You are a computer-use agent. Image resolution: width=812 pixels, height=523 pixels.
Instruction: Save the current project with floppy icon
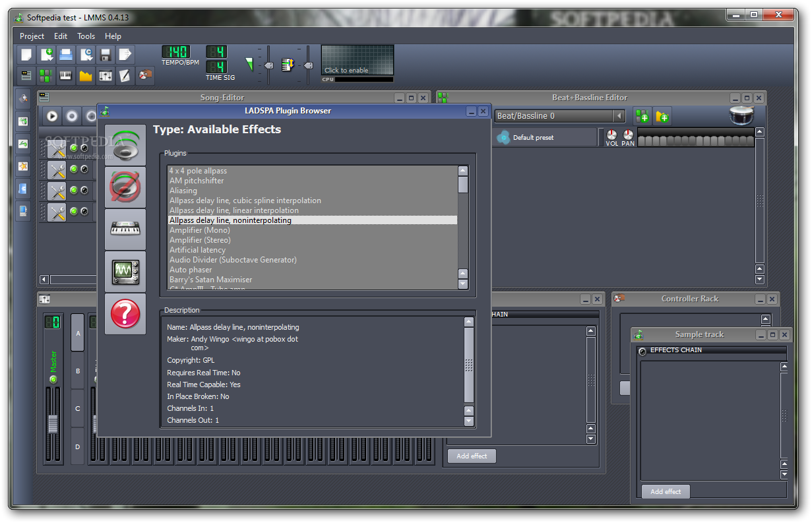(106, 55)
